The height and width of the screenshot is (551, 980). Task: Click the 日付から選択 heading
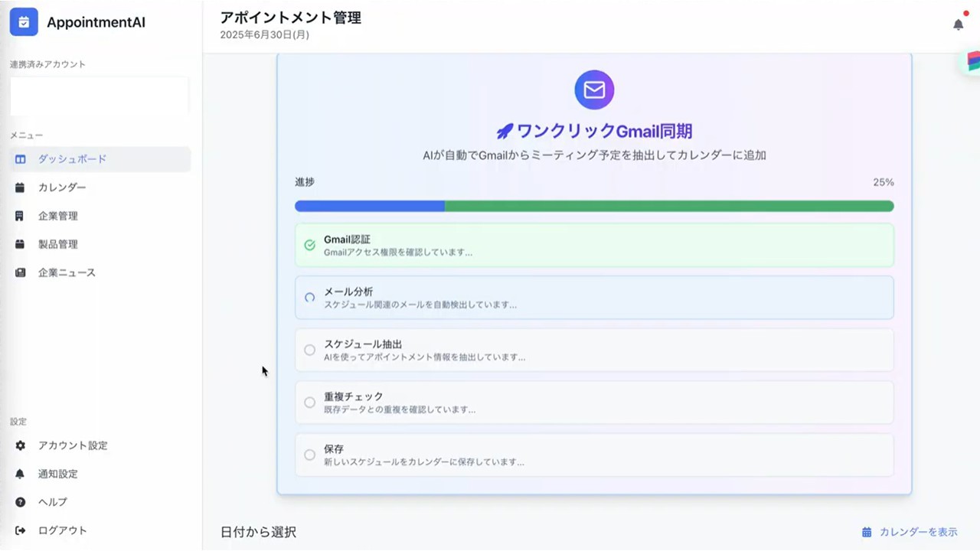coord(258,532)
